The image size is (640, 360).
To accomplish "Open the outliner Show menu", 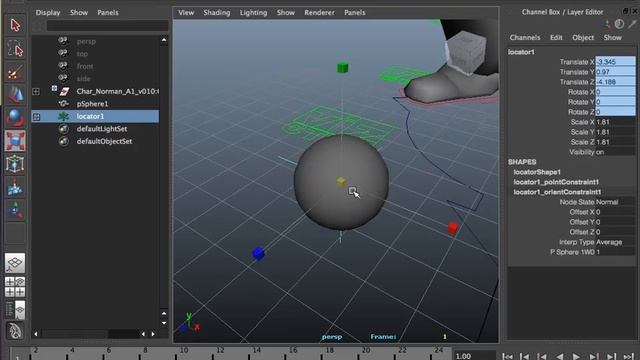I will 79,13.
